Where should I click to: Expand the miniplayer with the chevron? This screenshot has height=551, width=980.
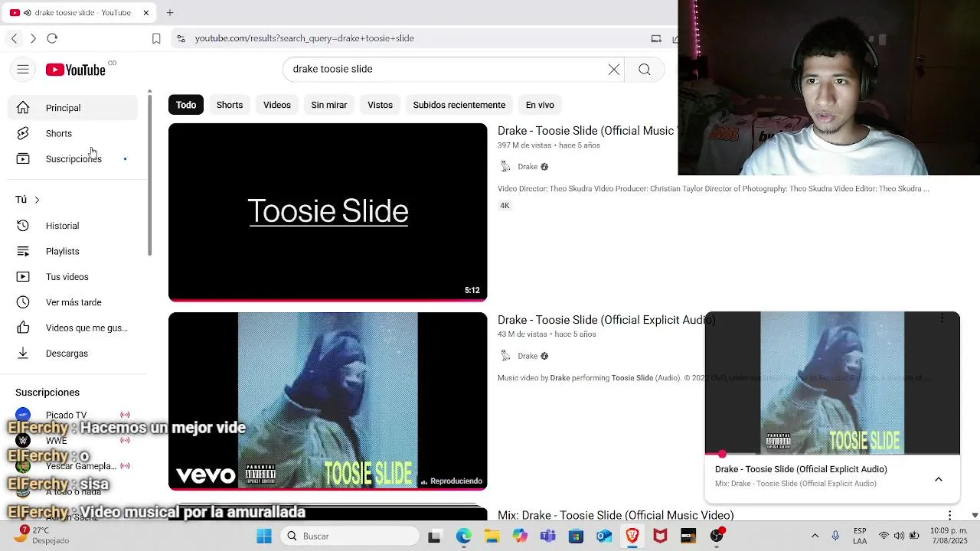click(939, 479)
